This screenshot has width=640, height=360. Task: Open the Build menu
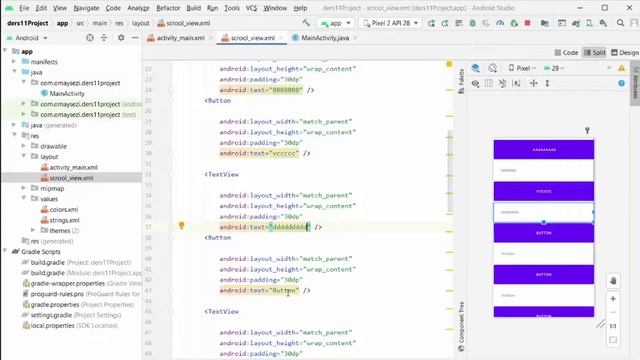coord(193,8)
